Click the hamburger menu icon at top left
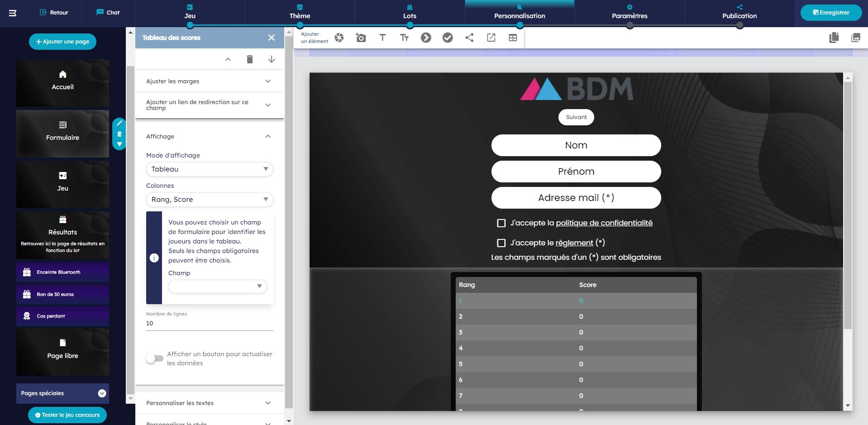 pos(13,13)
